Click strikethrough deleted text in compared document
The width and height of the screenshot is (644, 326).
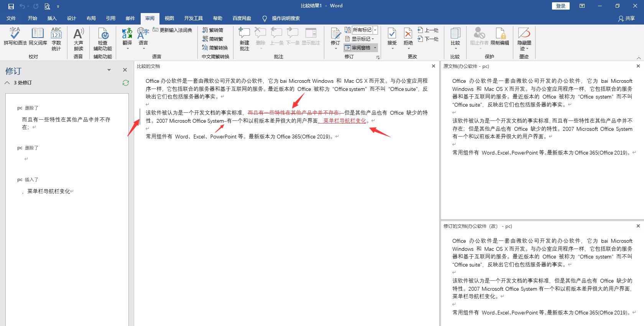pos(295,113)
